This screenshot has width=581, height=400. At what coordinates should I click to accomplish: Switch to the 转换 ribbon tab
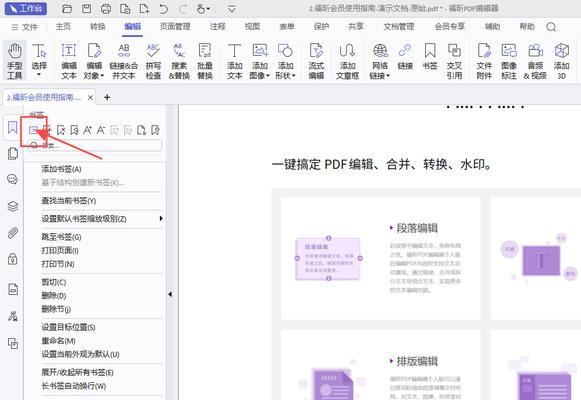click(98, 27)
